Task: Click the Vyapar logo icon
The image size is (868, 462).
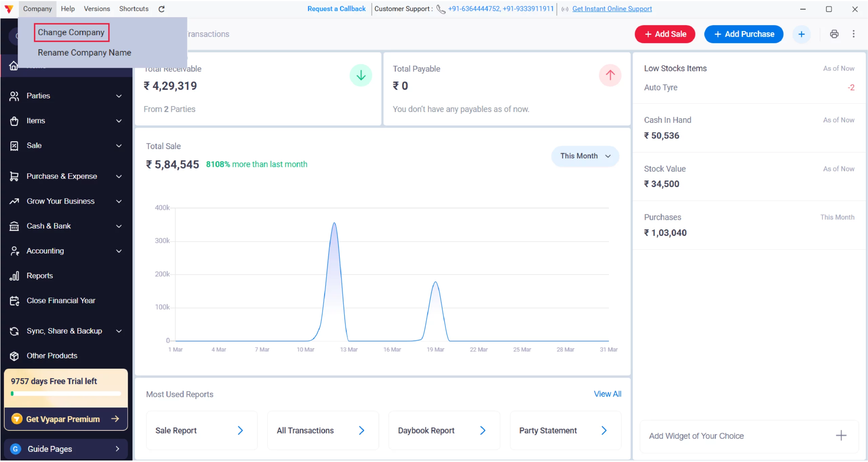Action: [x=9, y=9]
